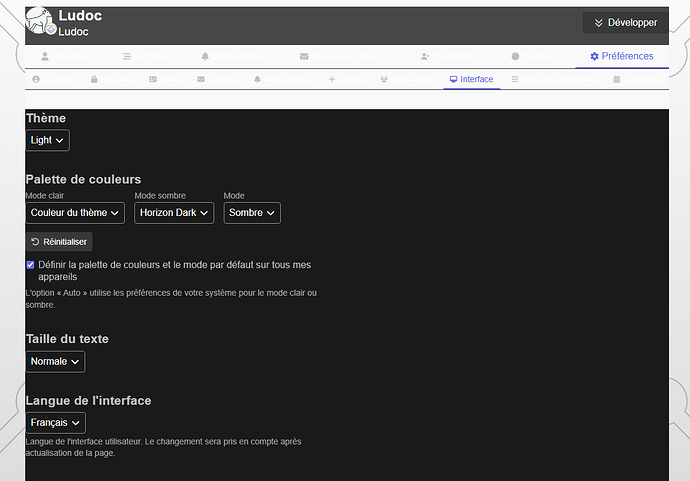
Task: Click the large Ludoc profile name heading
Action: 80,16
